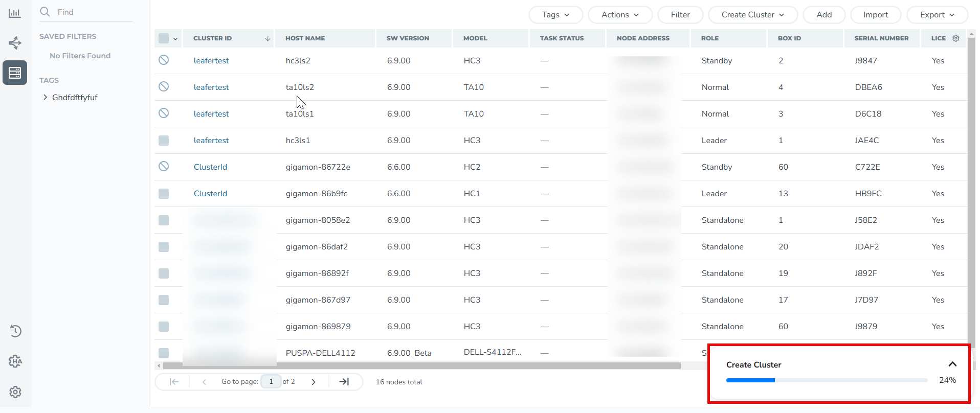Open the dashboard chart icon in sidebar

15,13
